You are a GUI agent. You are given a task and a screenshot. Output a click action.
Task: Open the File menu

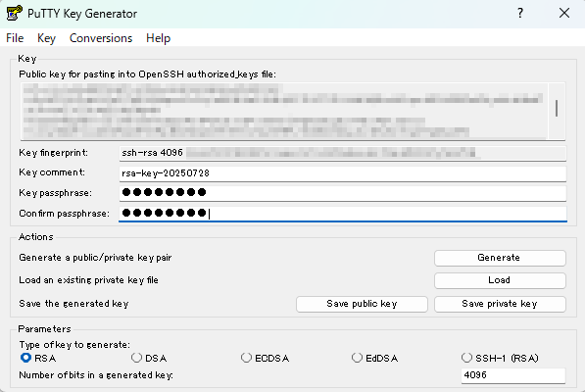15,38
